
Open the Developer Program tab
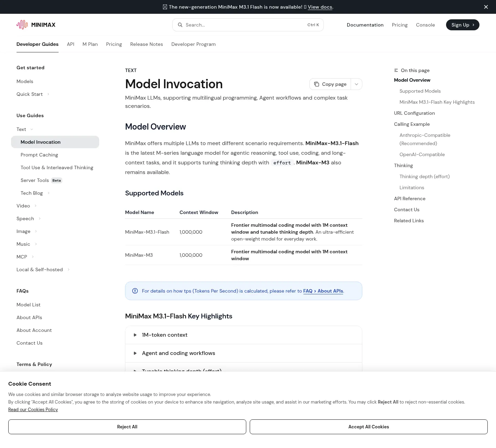[194, 44]
